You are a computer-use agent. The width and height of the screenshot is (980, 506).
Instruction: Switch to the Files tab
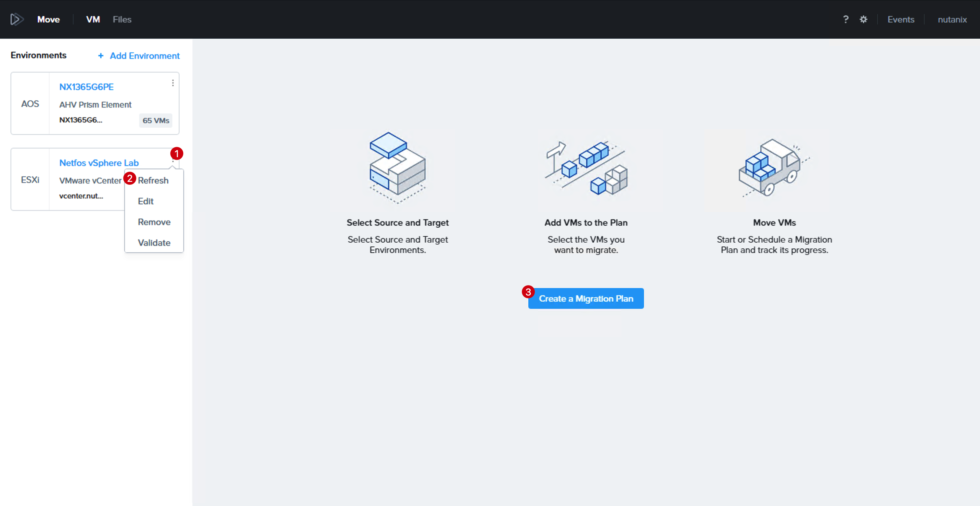tap(122, 19)
